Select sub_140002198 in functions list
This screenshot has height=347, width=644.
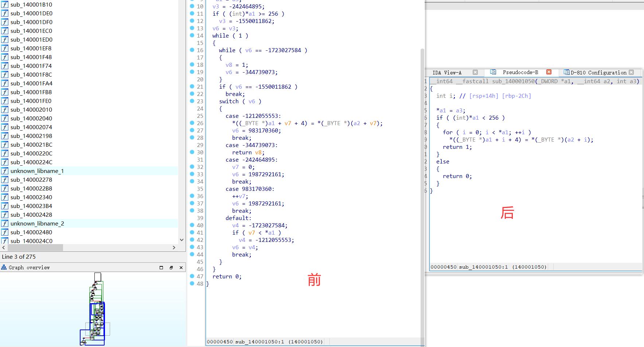pyautogui.click(x=31, y=136)
